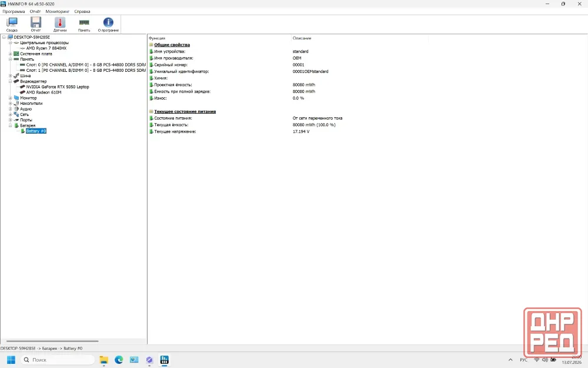Click the Батарея green battery icon
The image size is (588, 368).
[x=16, y=125]
